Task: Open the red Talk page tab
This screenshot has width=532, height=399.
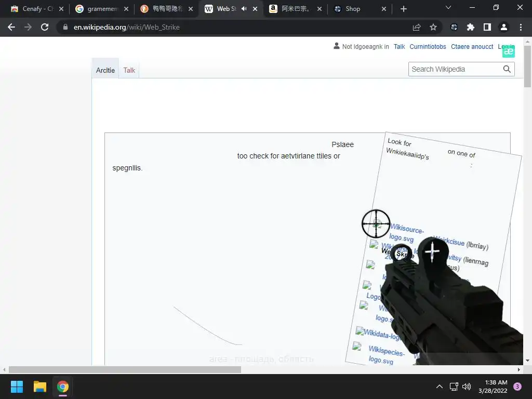Action: pos(129,70)
